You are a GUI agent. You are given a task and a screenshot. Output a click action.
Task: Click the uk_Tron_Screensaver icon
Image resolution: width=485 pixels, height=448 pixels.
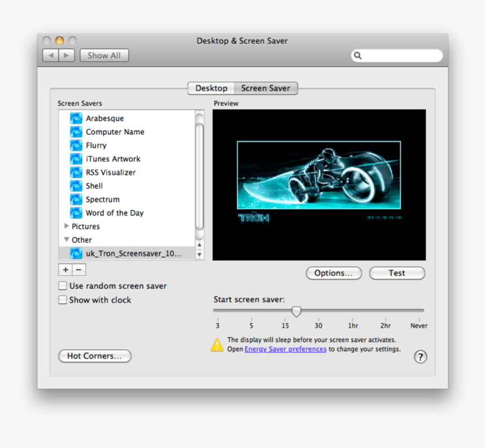[76, 253]
